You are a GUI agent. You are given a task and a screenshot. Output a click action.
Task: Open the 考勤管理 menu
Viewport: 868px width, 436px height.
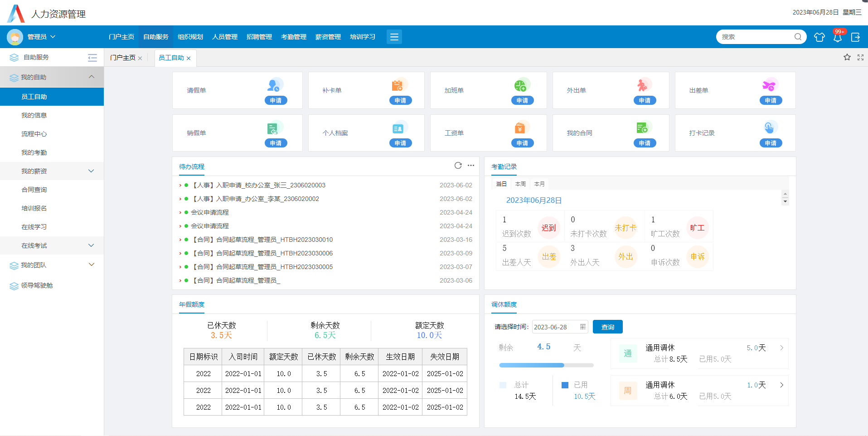pyautogui.click(x=293, y=37)
